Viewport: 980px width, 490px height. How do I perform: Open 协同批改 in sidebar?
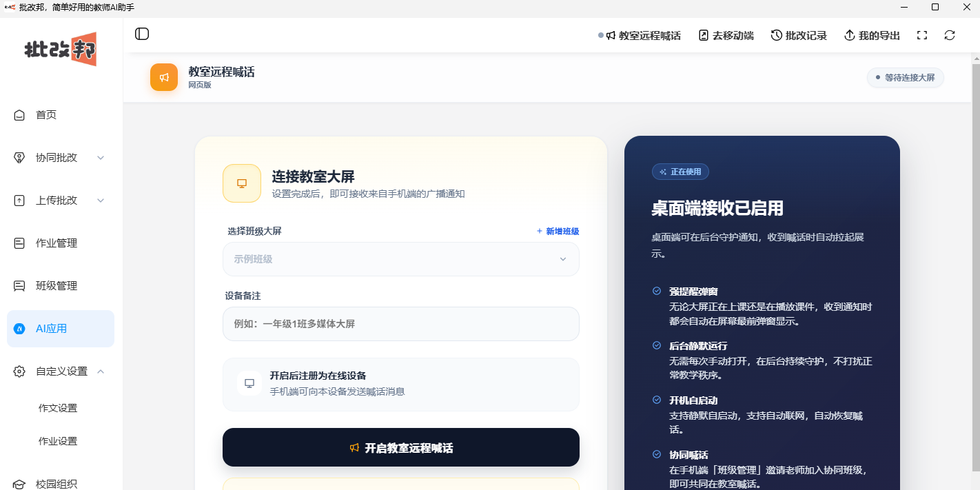tap(61, 158)
